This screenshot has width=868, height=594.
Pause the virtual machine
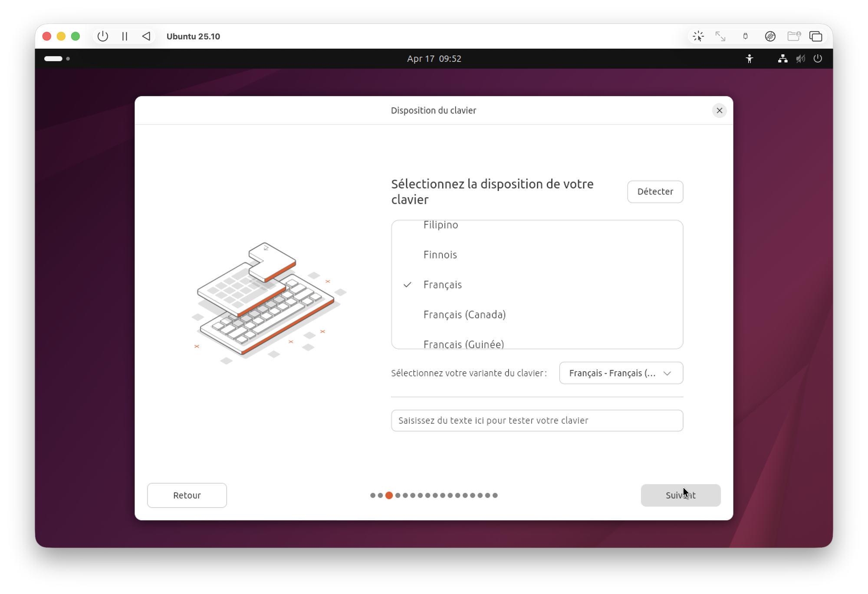click(x=125, y=36)
